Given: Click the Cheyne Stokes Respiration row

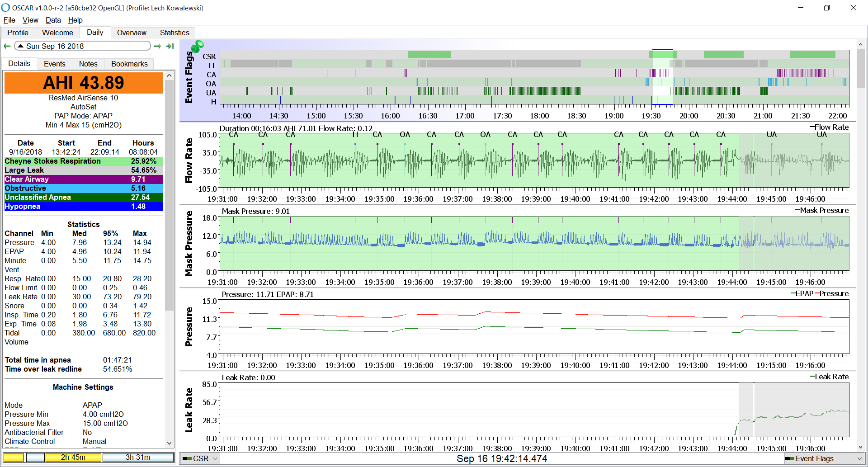Looking at the screenshot, I should (x=83, y=161).
